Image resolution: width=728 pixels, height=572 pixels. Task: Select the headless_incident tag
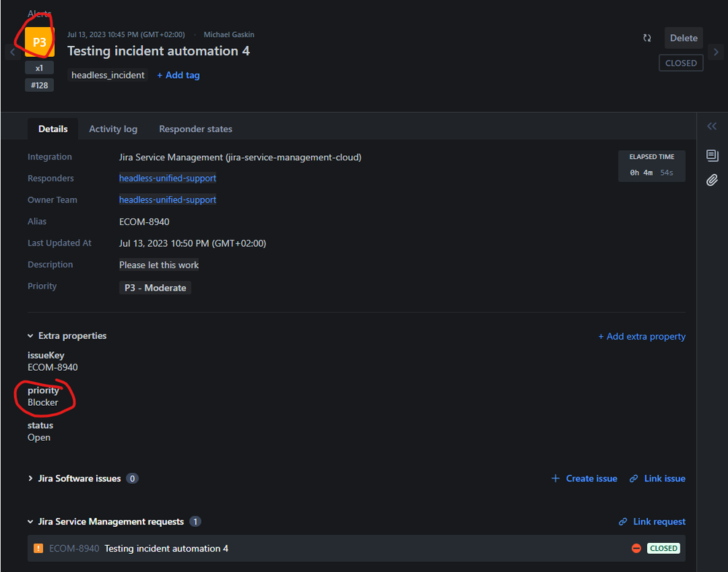point(108,75)
